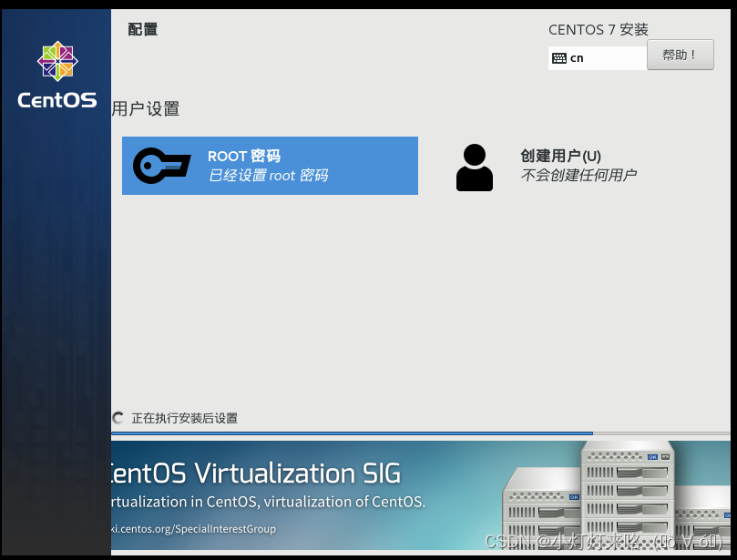This screenshot has width=737, height=560.
Task: Click the 帮助! button
Action: (680, 55)
